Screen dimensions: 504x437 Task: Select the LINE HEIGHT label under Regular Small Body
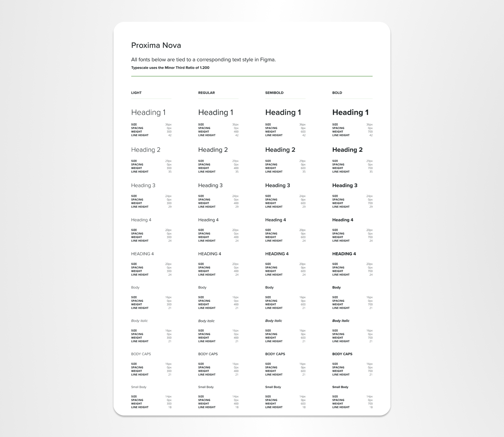pyautogui.click(x=207, y=407)
